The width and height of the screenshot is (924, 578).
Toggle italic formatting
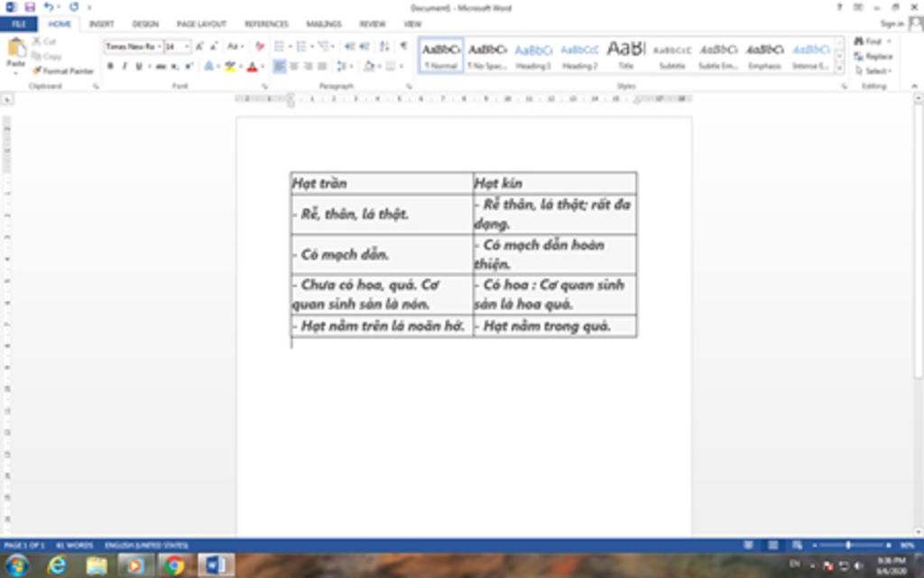[124, 67]
